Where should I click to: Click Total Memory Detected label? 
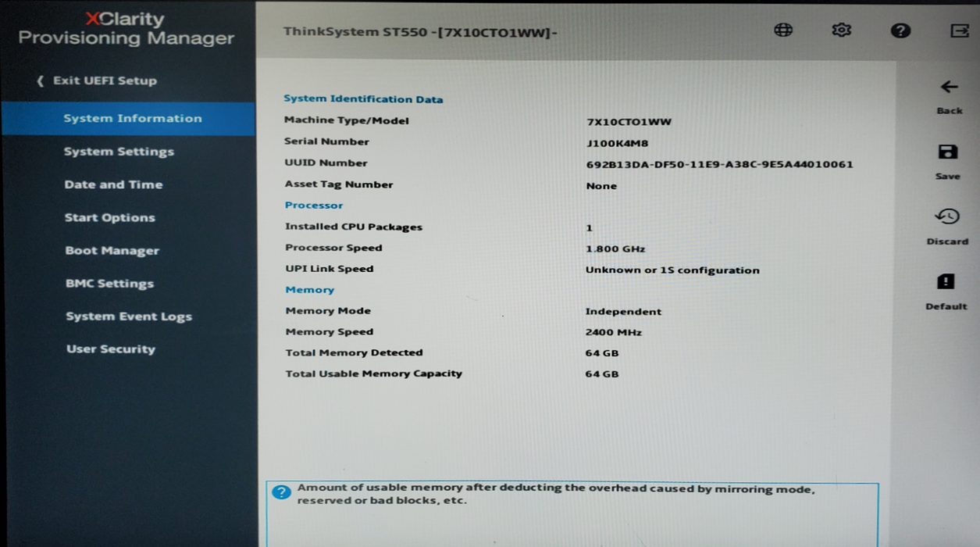[x=354, y=352]
